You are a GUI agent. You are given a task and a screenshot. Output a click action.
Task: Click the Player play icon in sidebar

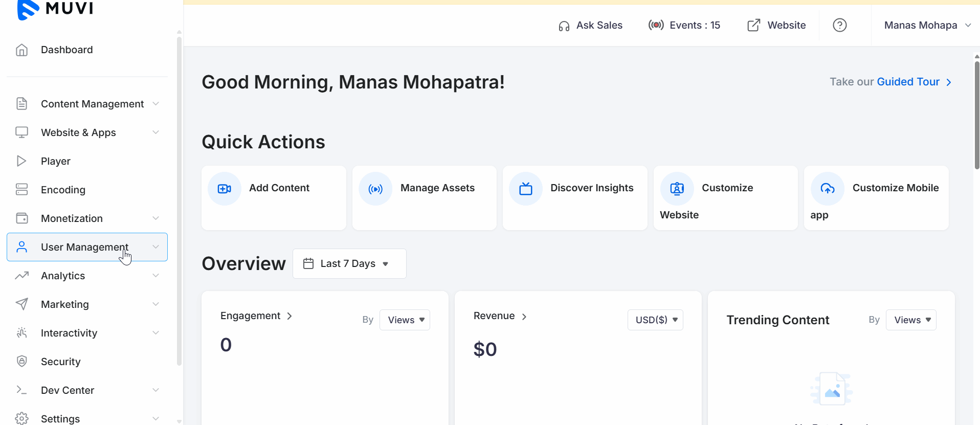[21, 161]
